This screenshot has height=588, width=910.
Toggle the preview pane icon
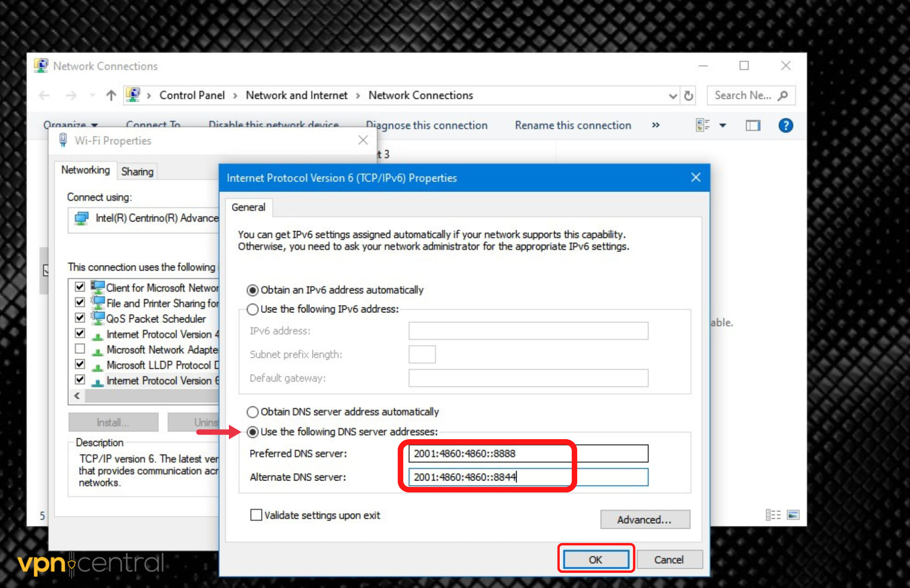[x=752, y=125]
